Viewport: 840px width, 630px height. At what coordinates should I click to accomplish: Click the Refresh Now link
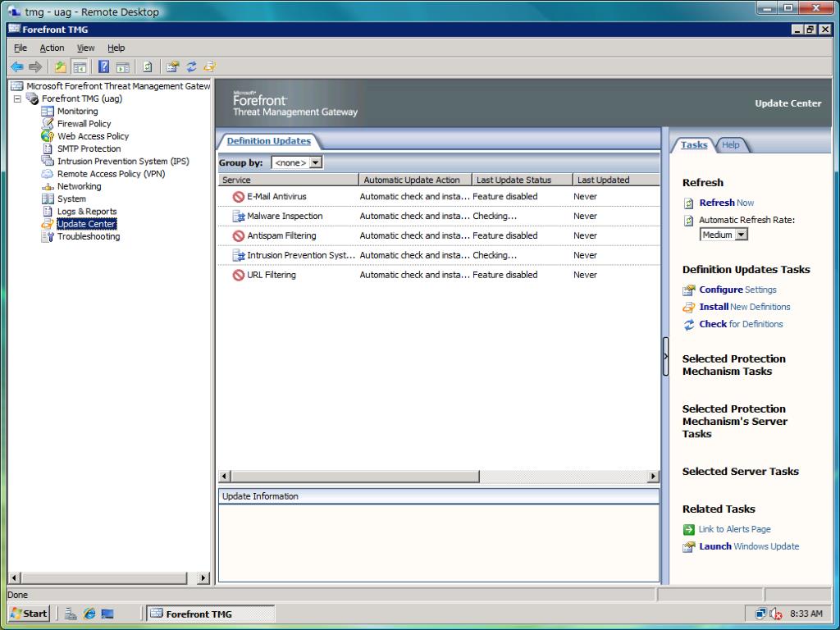point(727,203)
